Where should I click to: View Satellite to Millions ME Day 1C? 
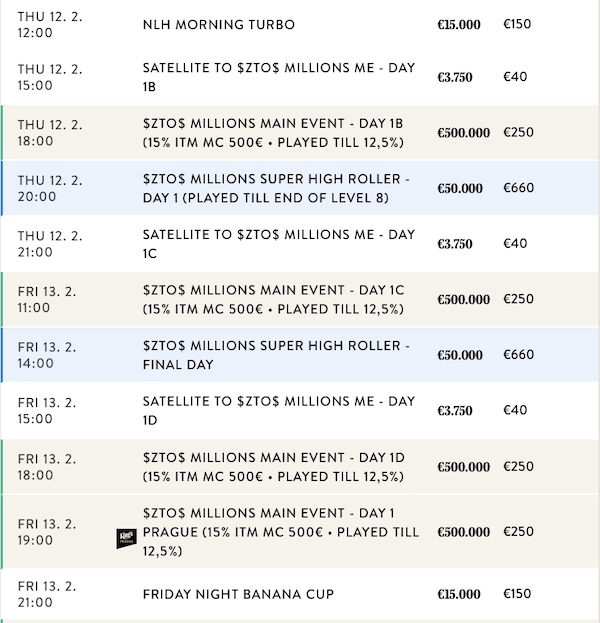coord(278,244)
